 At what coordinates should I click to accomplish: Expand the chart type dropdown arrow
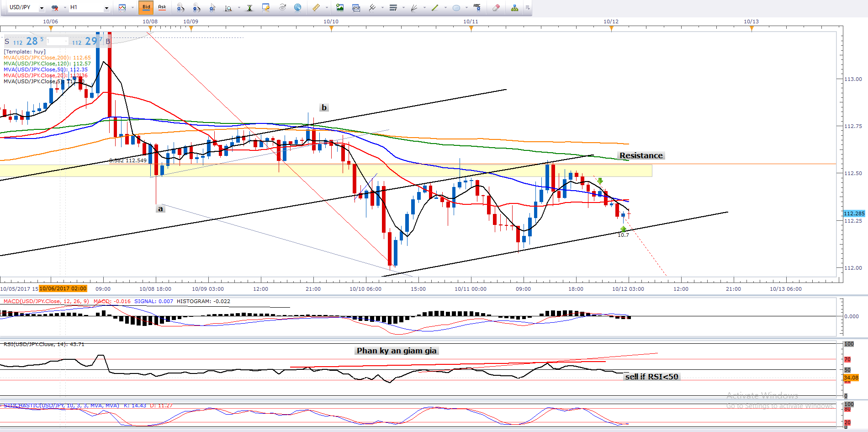(132, 8)
